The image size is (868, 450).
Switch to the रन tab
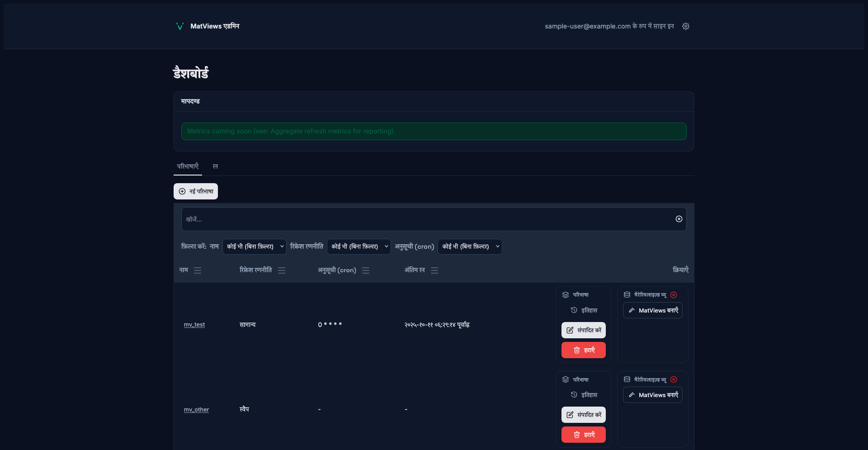[x=215, y=166]
